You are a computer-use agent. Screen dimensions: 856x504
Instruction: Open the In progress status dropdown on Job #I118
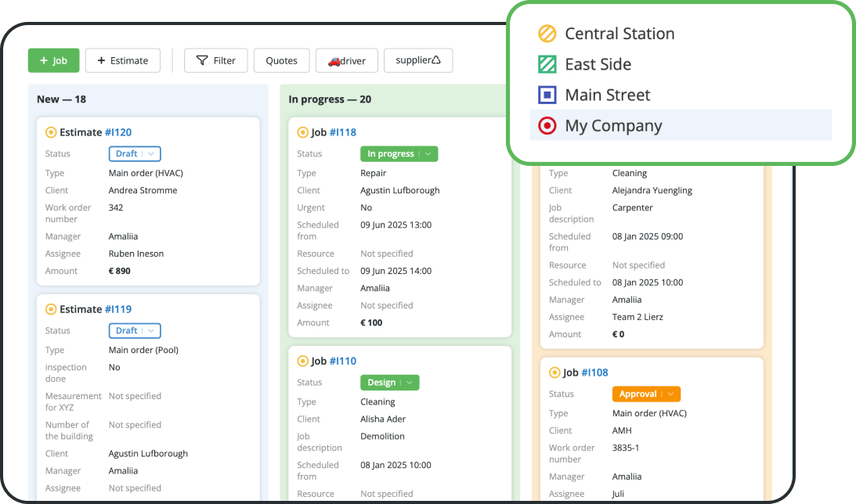399,153
